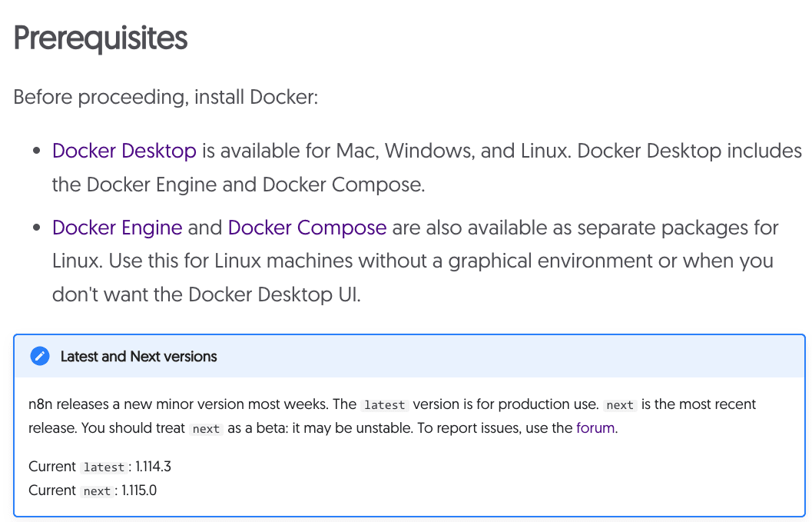The height and width of the screenshot is (522, 812).
Task: Click the bullet dot before Docker Engine
Action: coord(35,228)
